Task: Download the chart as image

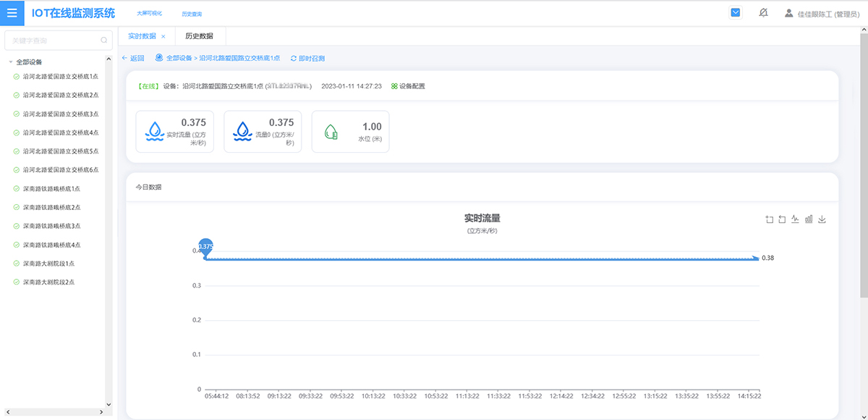Action: click(822, 219)
